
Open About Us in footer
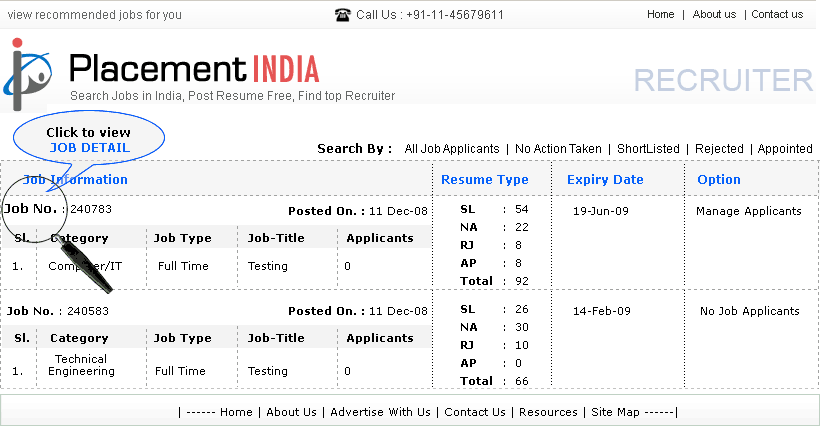click(x=291, y=412)
